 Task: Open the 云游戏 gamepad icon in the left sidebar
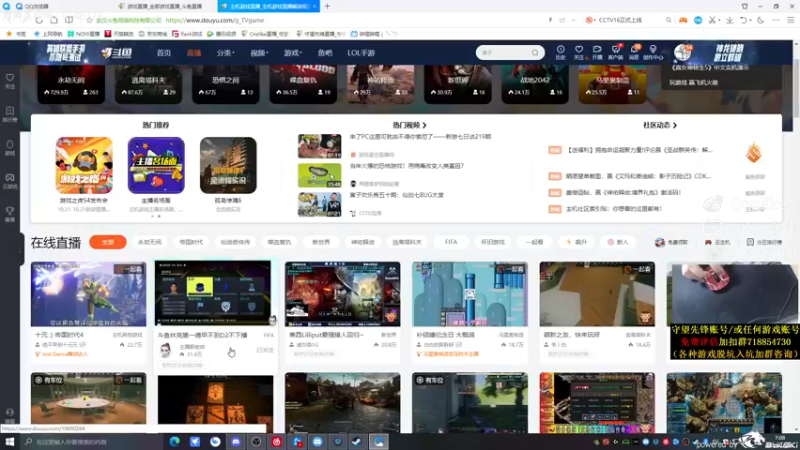[x=10, y=181]
